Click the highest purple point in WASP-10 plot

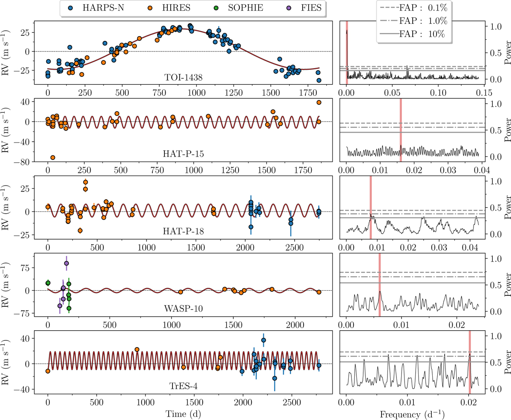click(x=66, y=263)
